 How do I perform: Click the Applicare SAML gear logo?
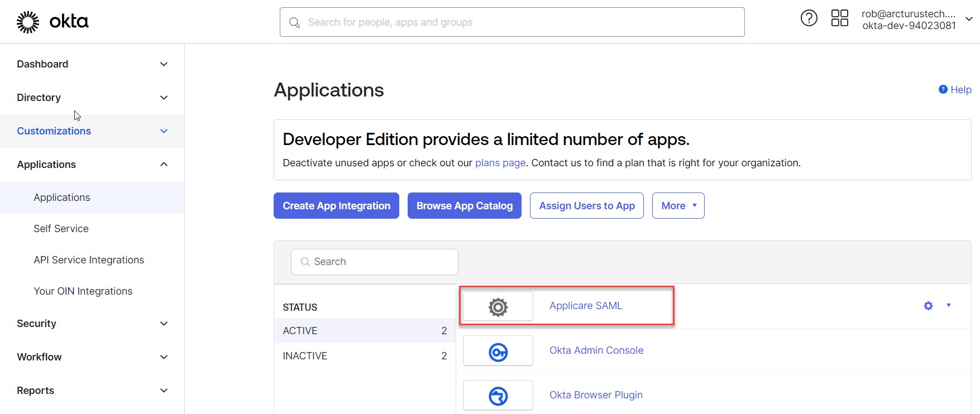[x=498, y=306]
